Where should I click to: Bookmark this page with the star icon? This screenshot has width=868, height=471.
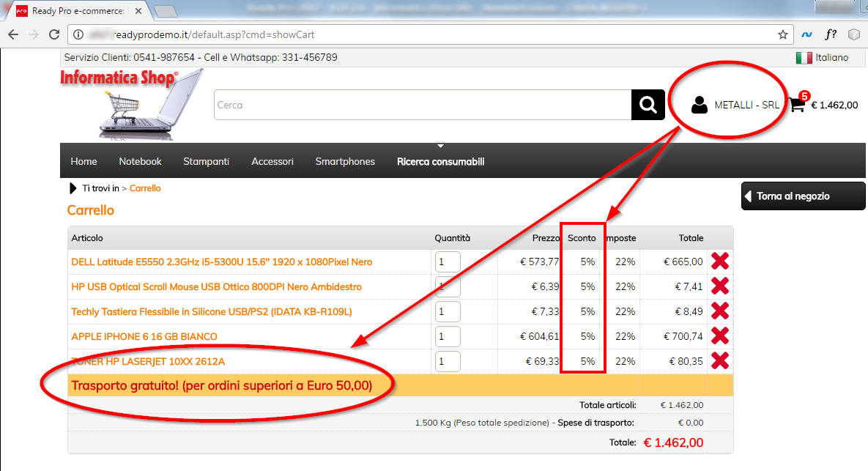(x=783, y=35)
